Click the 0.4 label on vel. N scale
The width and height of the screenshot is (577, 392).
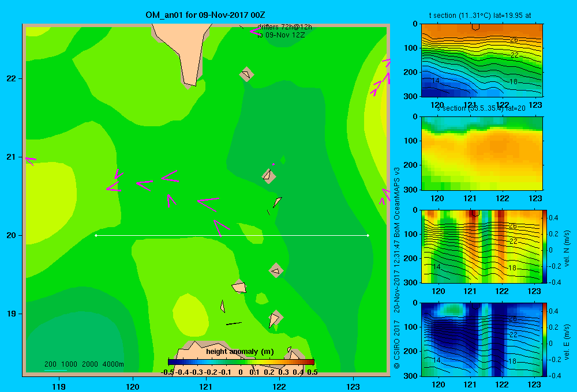(x=553, y=218)
